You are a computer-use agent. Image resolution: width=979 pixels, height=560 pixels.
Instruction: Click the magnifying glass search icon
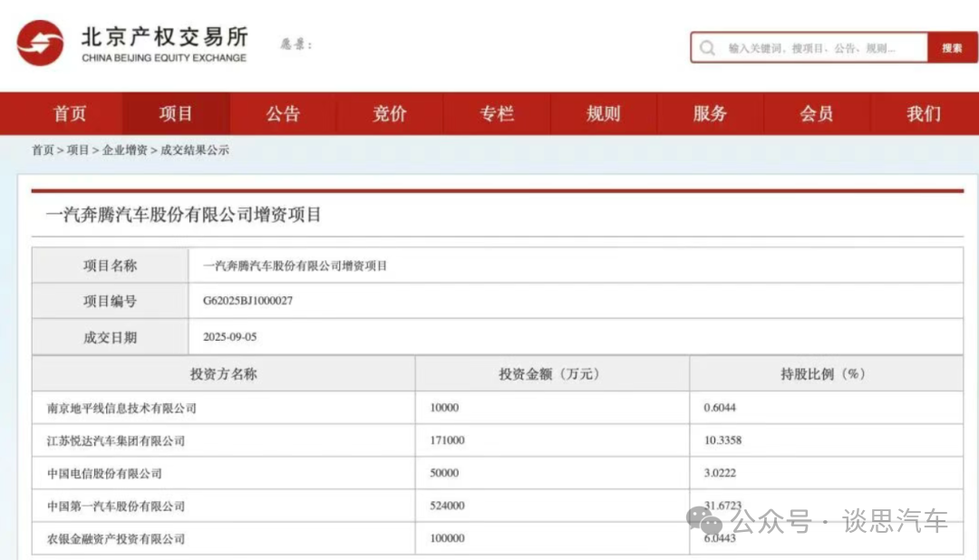tap(707, 47)
